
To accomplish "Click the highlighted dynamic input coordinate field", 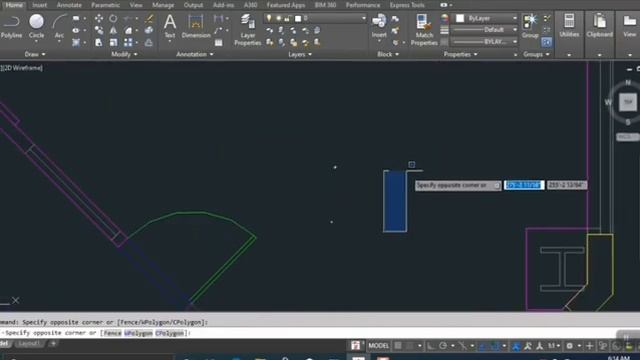I will click(524, 185).
